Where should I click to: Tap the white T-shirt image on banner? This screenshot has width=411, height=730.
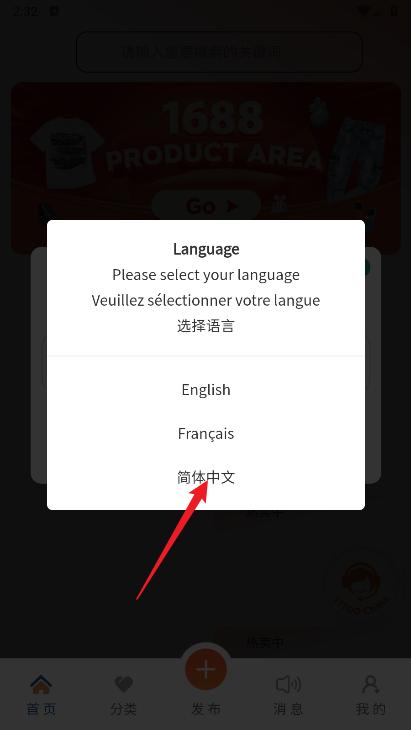pyautogui.click(x=67, y=152)
